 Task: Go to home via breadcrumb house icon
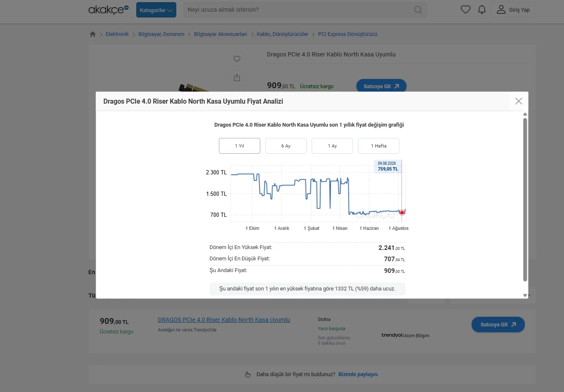pos(93,34)
